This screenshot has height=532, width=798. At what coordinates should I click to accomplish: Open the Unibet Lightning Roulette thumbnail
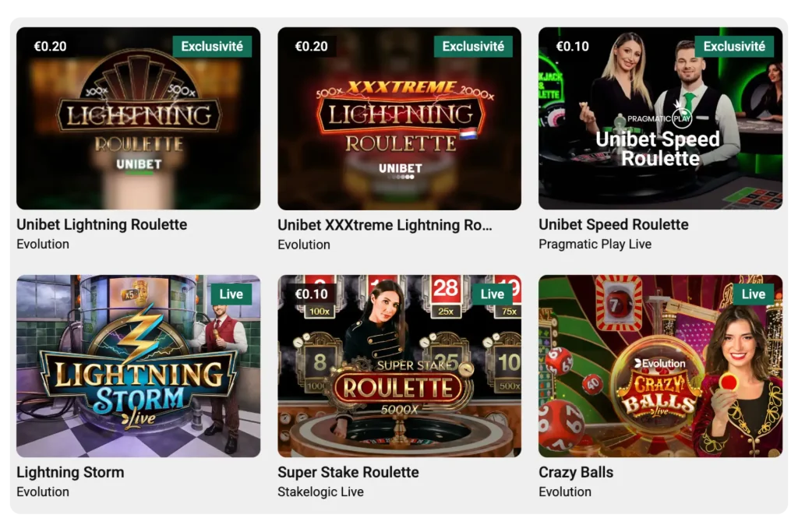click(x=138, y=118)
